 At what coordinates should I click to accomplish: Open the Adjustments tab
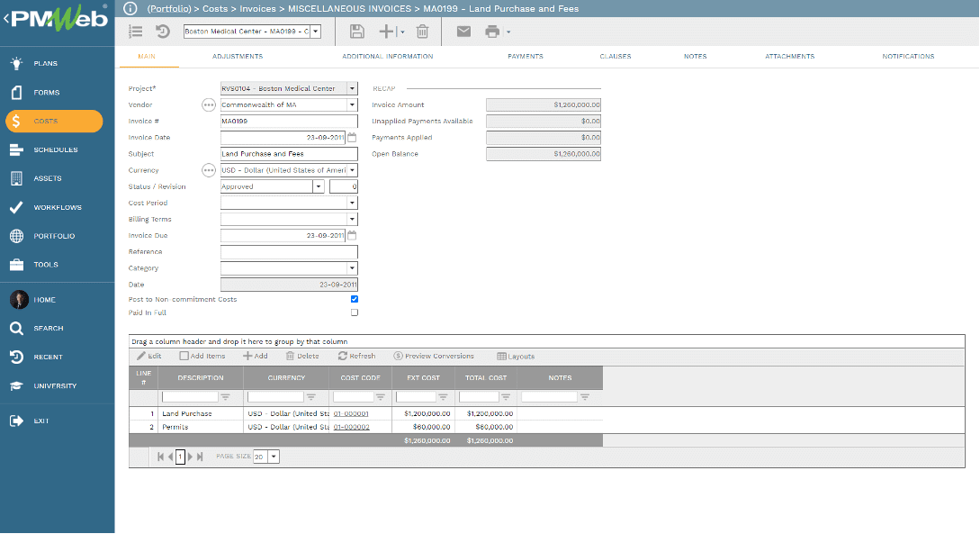click(x=237, y=55)
